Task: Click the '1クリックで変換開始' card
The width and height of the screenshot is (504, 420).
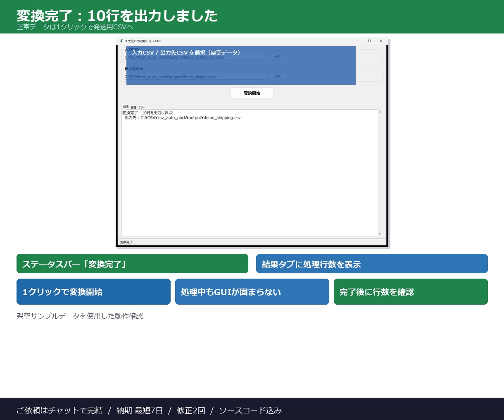Action: (x=93, y=292)
